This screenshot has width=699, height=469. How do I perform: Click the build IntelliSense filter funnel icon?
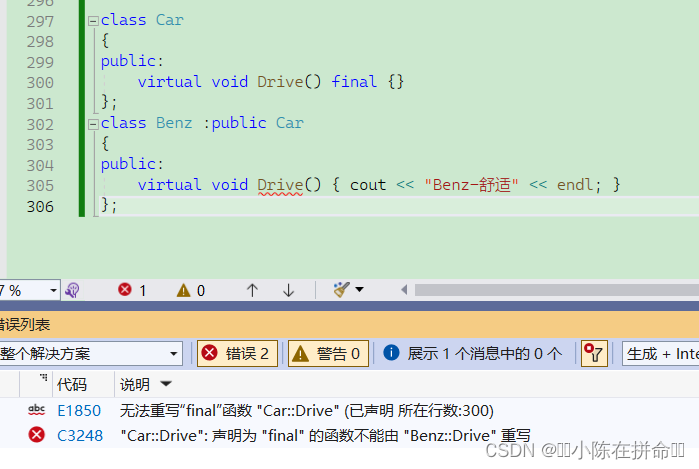594,354
